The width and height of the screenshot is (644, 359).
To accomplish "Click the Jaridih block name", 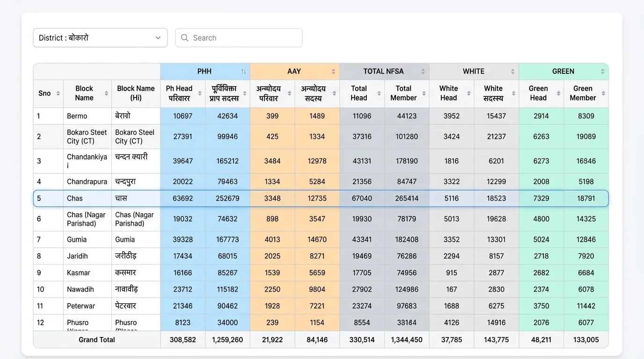I will tap(77, 256).
